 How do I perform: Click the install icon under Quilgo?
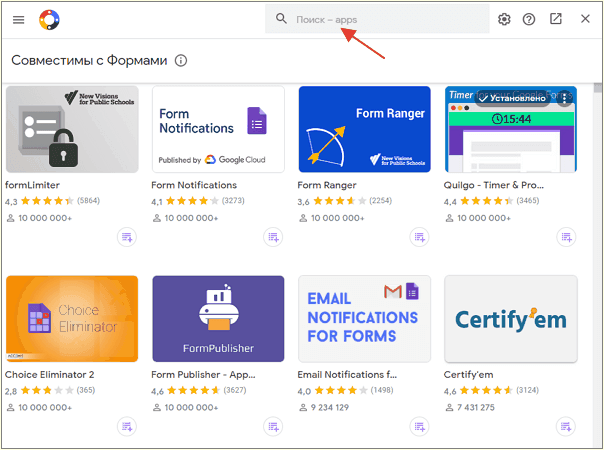coord(566,237)
